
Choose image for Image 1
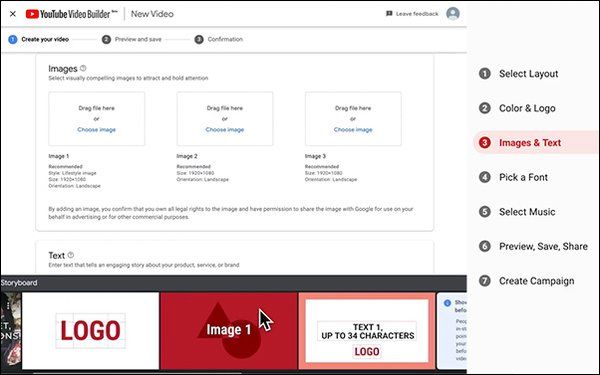(x=96, y=130)
